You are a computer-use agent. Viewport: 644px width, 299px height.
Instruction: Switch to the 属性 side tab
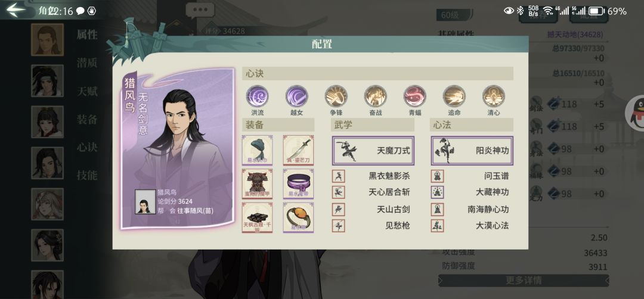coord(87,35)
